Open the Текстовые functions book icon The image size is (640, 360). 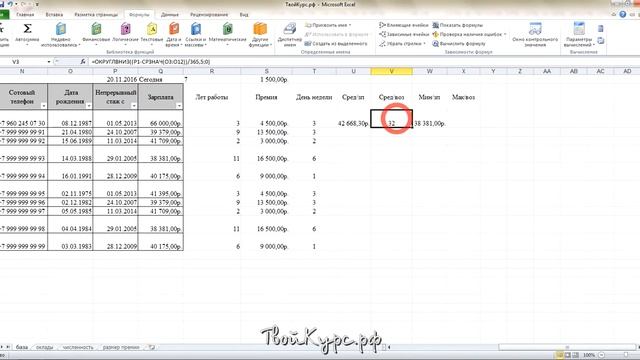tap(152, 29)
